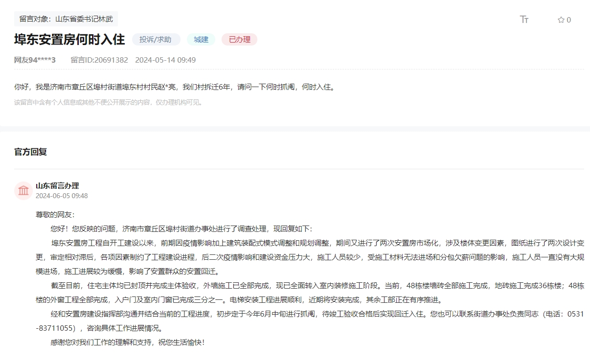Image resolution: width=590 pixels, height=364 pixels.
Task: Click the paragraph starting 经和安置房建设指挥部沟通
Action: coord(310,320)
